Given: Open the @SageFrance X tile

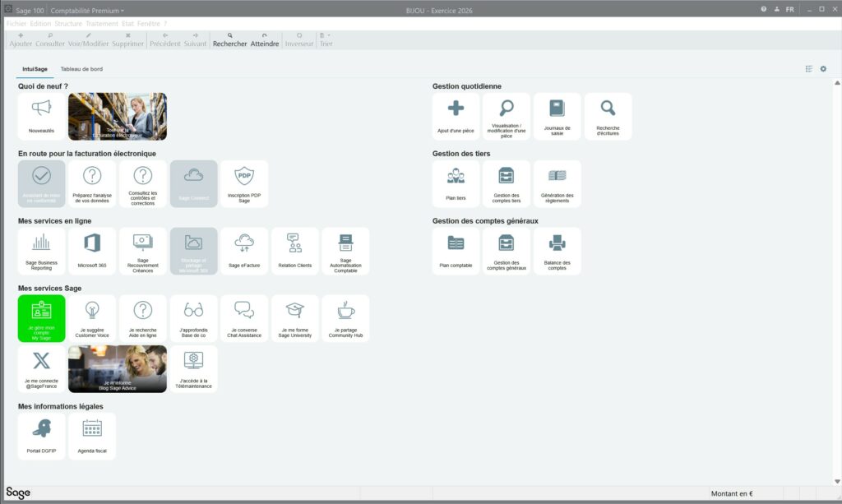Looking at the screenshot, I should point(41,369).
